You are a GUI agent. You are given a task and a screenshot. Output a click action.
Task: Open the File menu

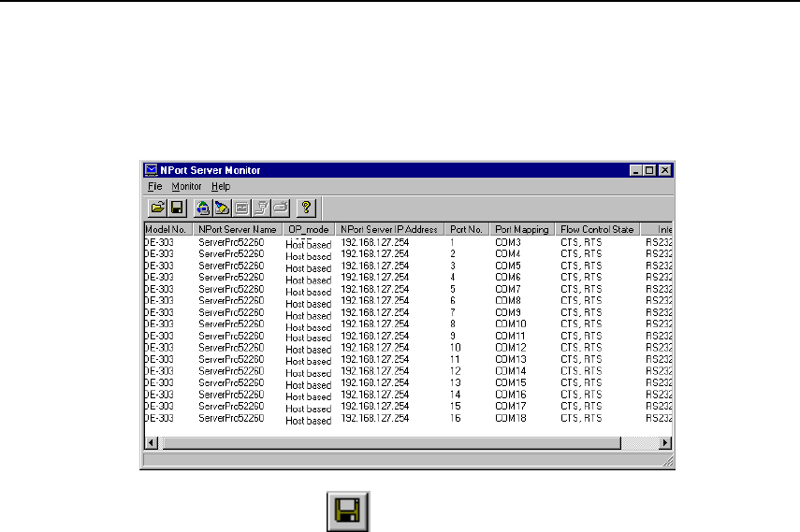[x=155, y=187]
